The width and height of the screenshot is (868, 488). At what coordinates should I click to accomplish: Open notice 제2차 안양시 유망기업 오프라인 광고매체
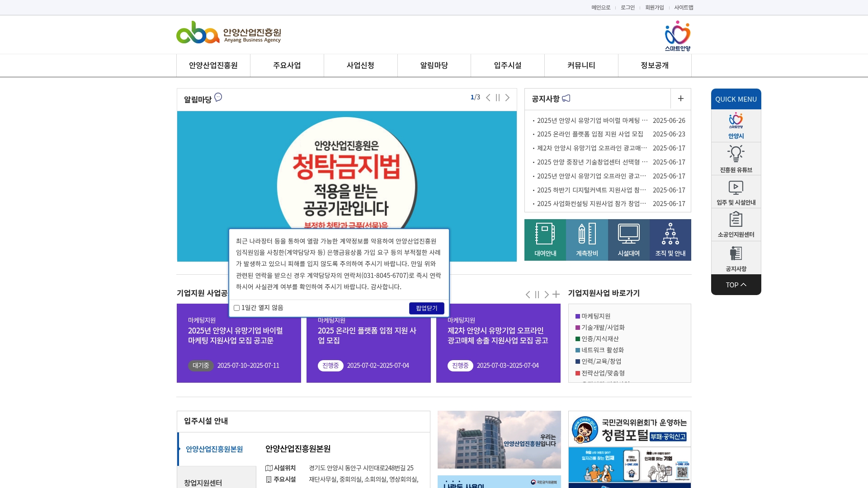[x=592, y=148]
